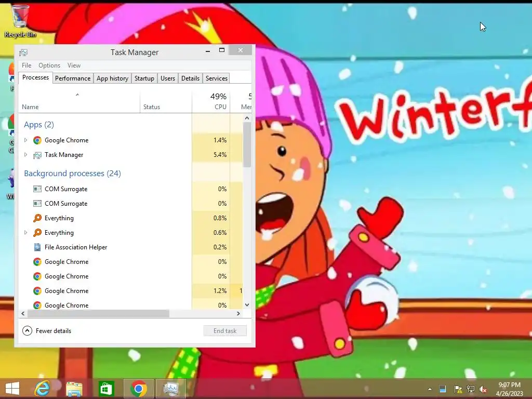532x399 pixels.
Task: Expand the Task Manager app group
Action: coord(25,155)
